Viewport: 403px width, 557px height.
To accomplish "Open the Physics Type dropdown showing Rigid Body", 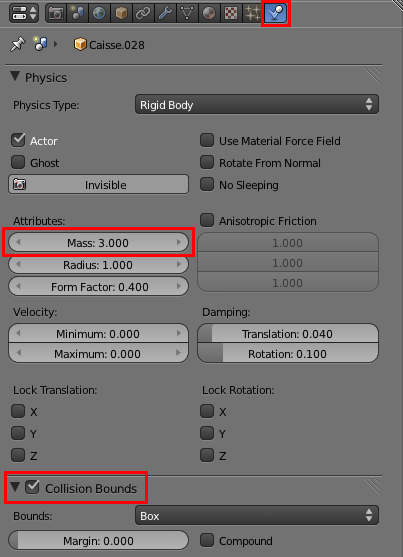I will point(257,104).
